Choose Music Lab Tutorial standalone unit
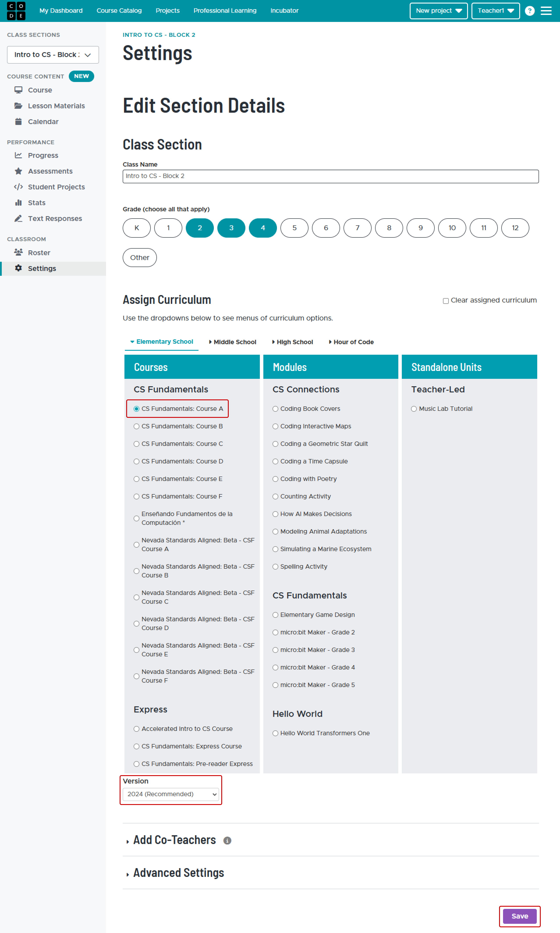The height and width of the screenshot is (933, 560). pos(414,409)
